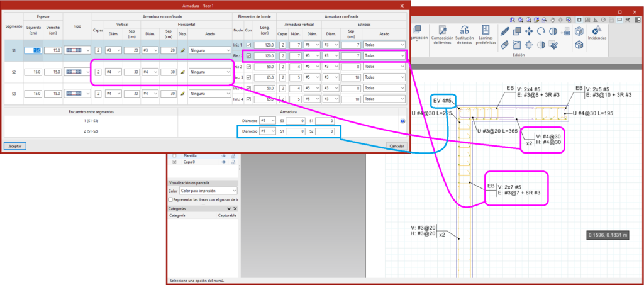Screen dimensions: 644x285
Task: Close the Categorías panel
Action: (235, 209)
